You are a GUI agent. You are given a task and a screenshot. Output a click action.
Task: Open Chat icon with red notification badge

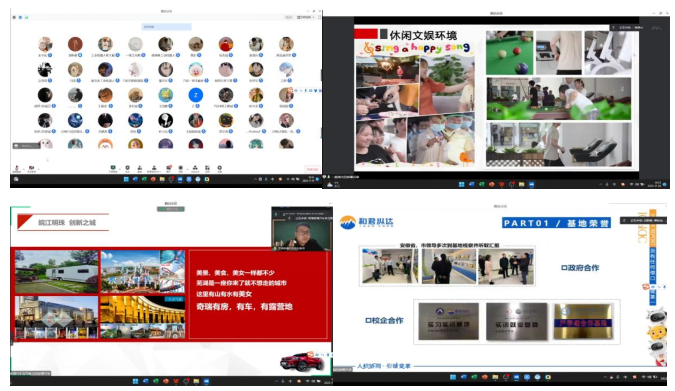point(169,168)
